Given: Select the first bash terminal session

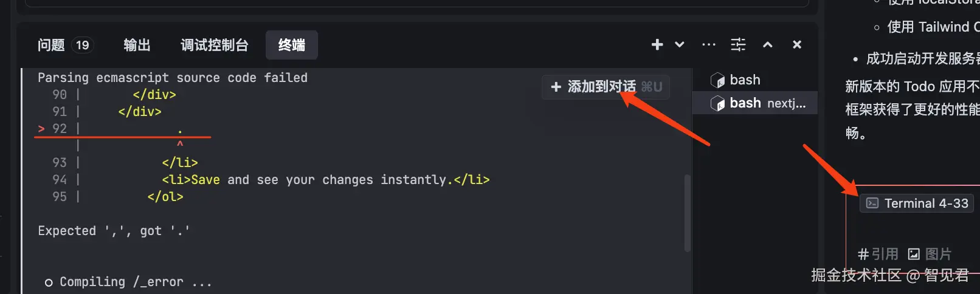Looking at the screenshot, I should click(745, 80).
